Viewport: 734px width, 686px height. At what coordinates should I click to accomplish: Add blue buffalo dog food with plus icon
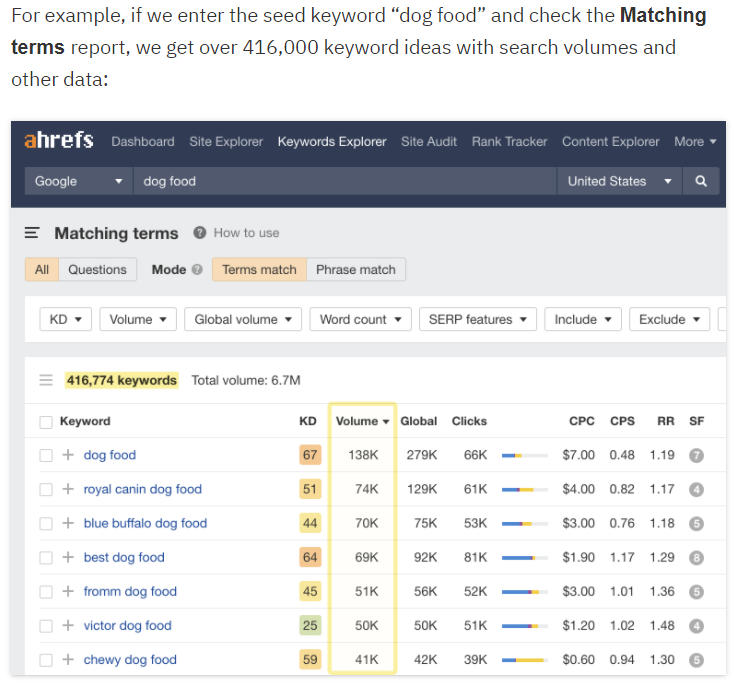[68, 523]
